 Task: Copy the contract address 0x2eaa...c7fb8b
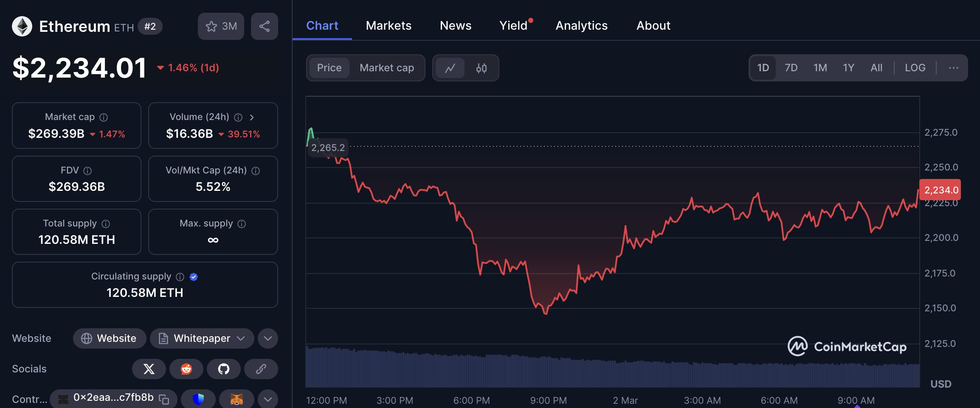click(164, 399)
